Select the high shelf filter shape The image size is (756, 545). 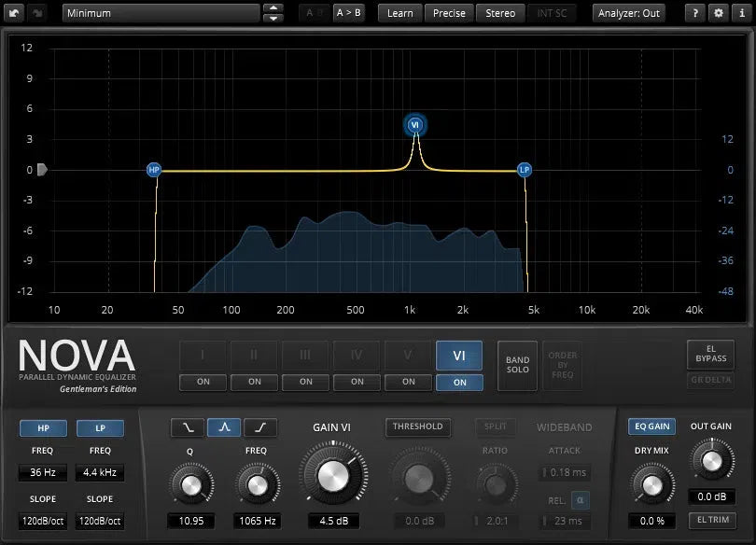(260, 427)
